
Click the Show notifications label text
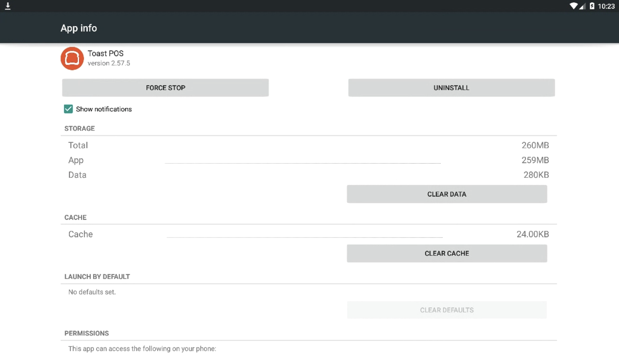(x=104, y=109)
